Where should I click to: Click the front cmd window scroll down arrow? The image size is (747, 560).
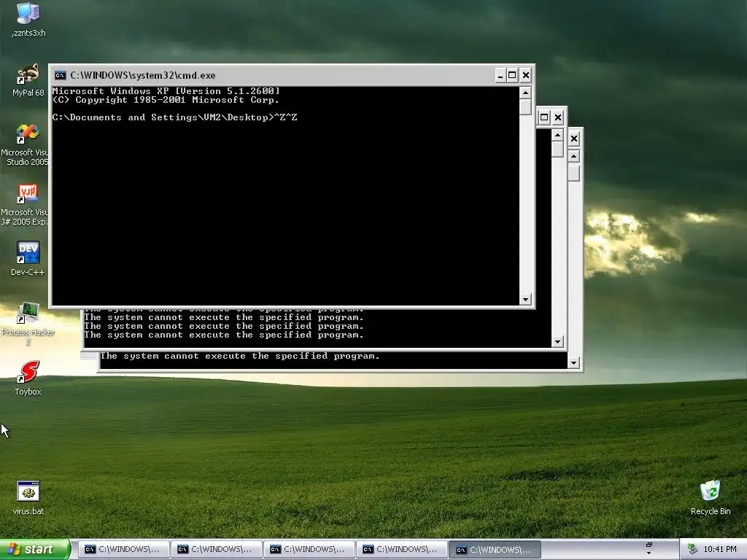click(525, 300)
